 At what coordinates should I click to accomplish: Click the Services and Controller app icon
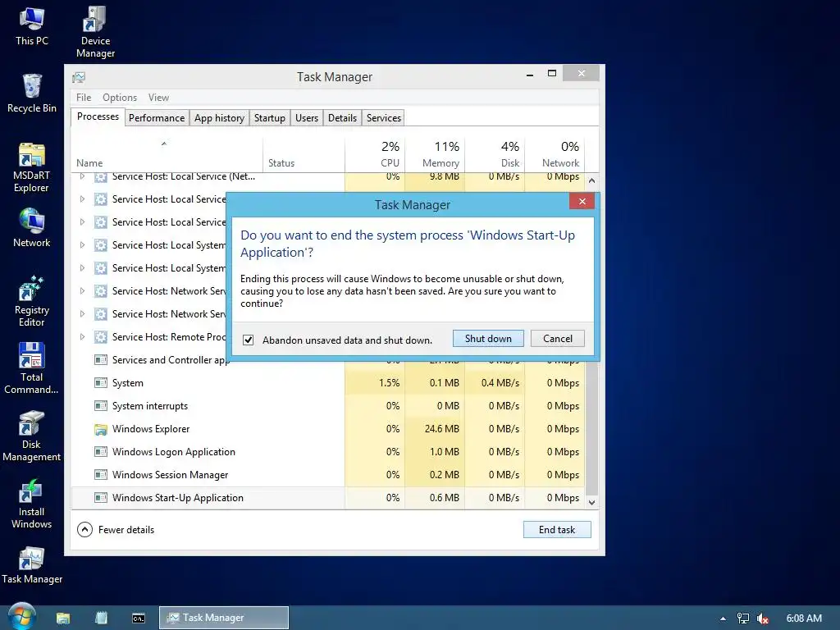(x=100, y=360)
